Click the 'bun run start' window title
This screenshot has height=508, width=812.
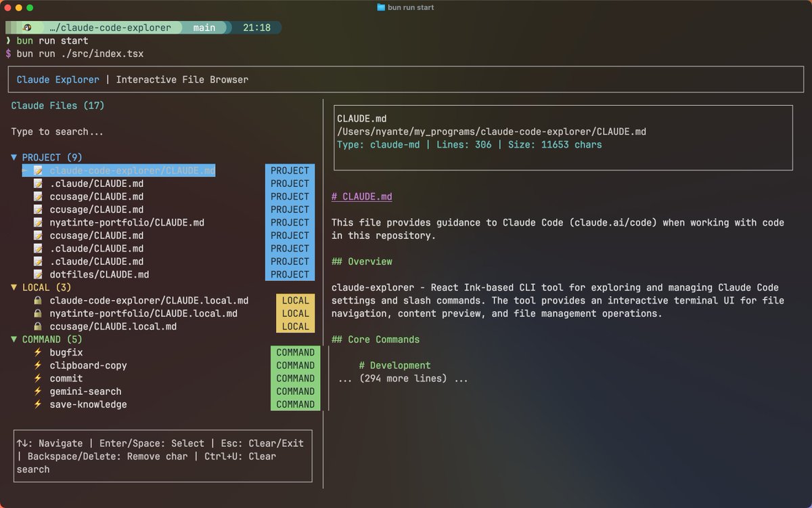pyautogui.click(x=412, y=7)
